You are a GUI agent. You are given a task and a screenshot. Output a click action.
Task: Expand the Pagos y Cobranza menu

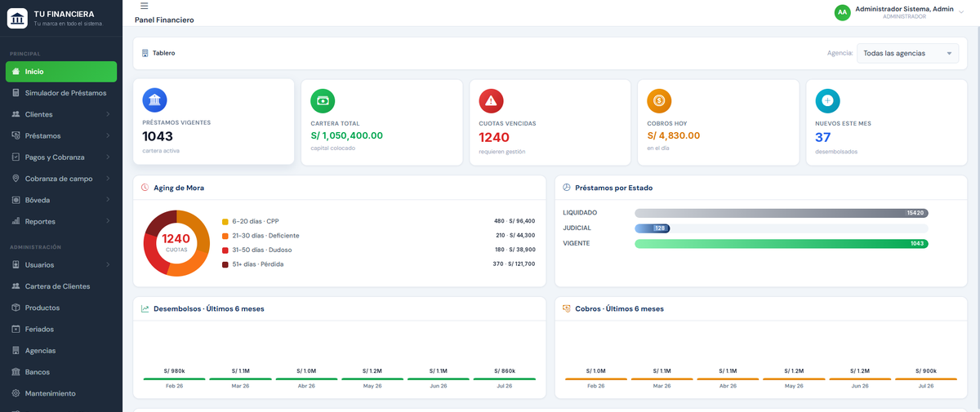(x=61, y=157)
